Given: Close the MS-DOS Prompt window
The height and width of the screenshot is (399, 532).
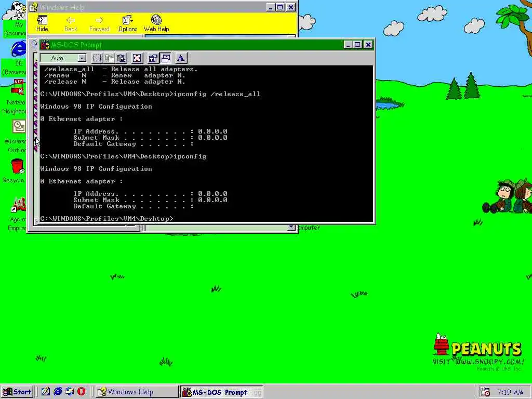Looking at the screenshot, I should [x=368, y=45].
